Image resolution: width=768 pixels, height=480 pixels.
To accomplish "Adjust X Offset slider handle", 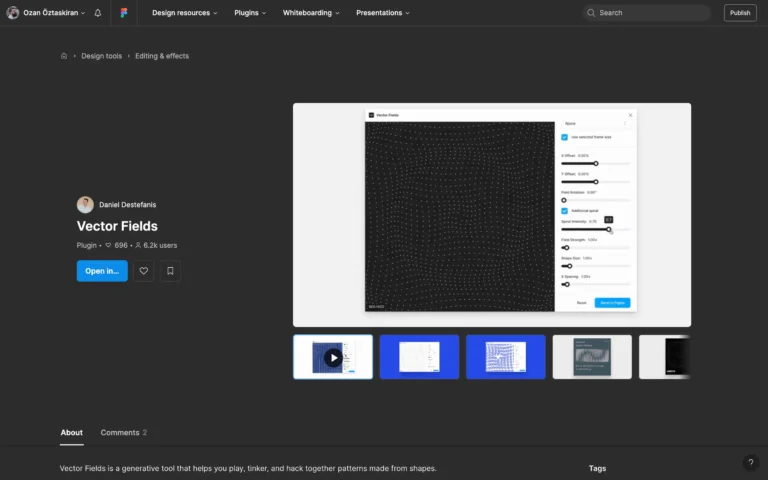I will (x=596, y=164).
